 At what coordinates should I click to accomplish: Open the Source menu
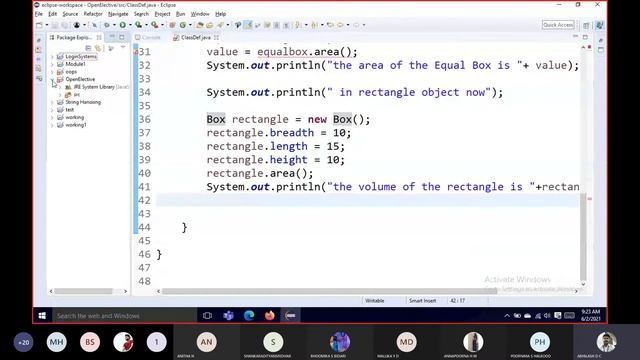point(70,14)
